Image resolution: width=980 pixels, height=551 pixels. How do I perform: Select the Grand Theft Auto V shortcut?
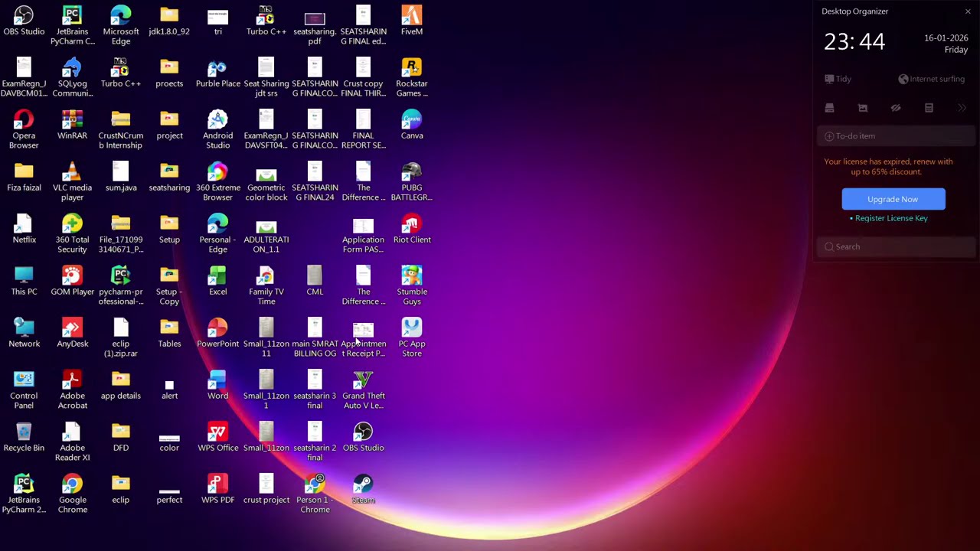pos(364,390)
